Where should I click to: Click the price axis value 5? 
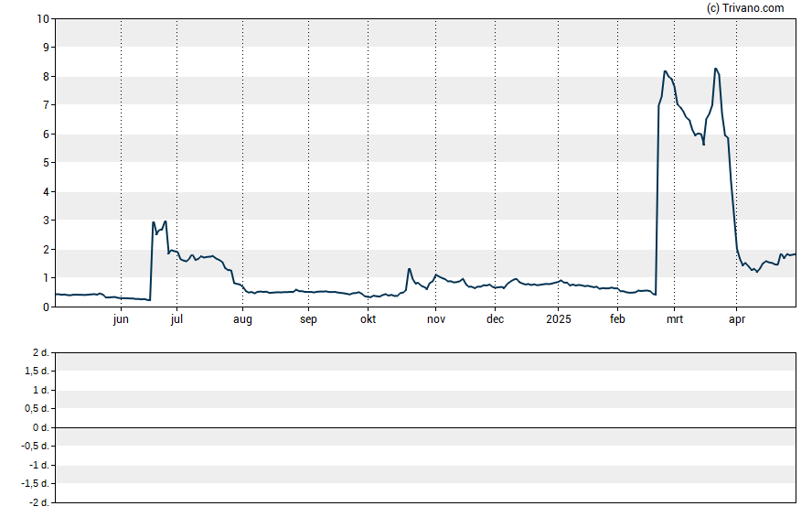click(x=46, y=163)
